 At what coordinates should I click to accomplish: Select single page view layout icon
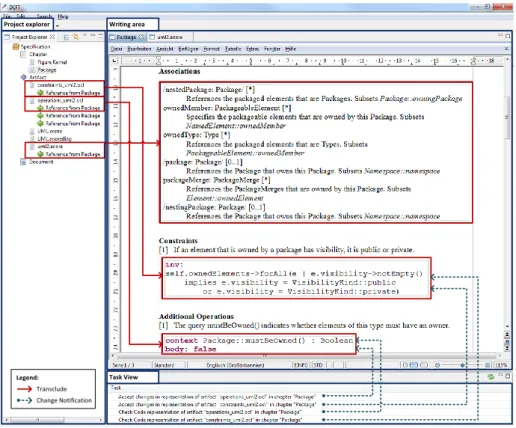coord(405,365)
